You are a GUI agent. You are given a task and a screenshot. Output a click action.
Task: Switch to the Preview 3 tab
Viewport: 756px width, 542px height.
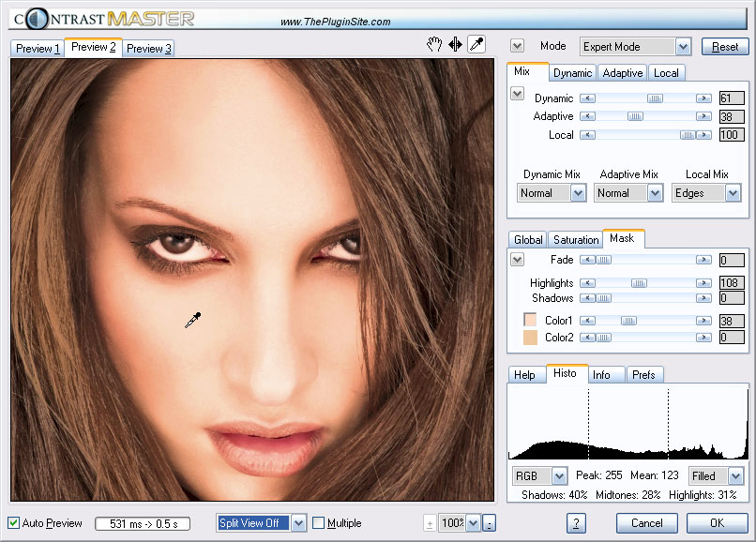tap(149, 49)
